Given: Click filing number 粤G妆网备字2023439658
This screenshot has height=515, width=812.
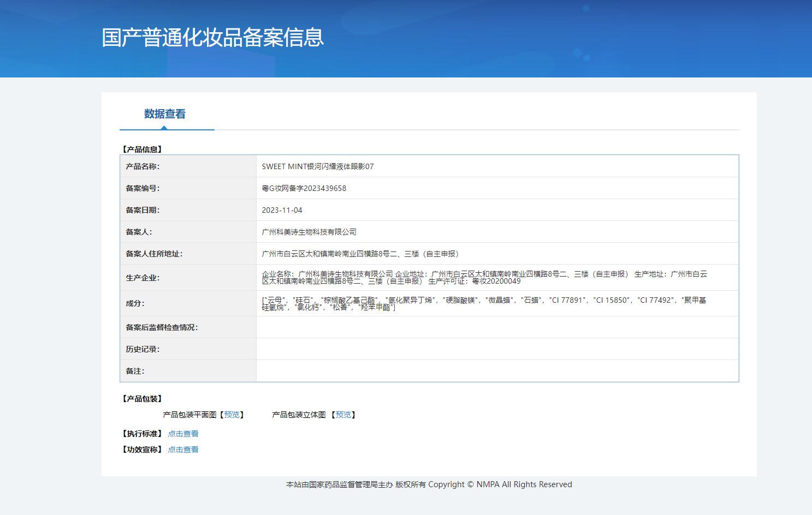Looking at the screenshot, I should pyautogui.click(x=304, y=188).
